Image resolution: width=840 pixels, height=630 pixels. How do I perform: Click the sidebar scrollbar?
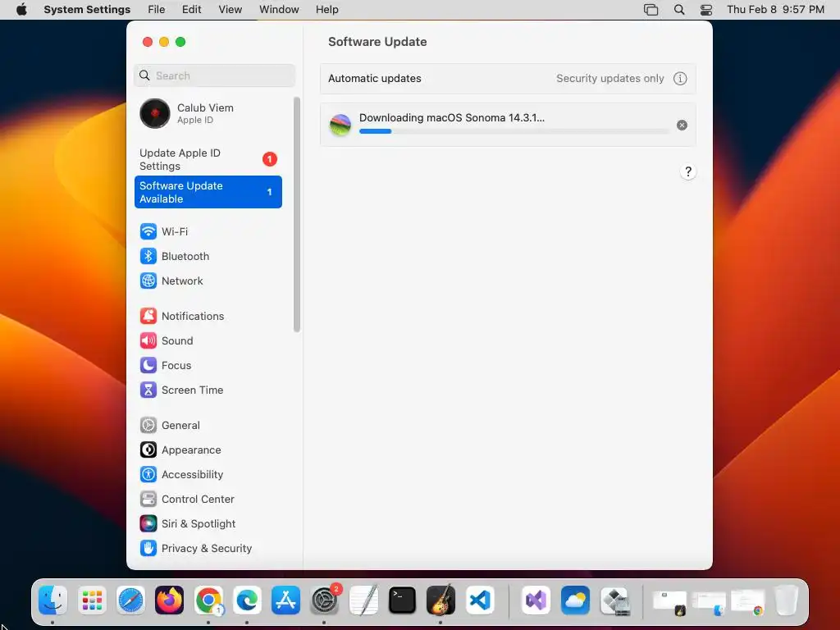[x=297, y=214]
